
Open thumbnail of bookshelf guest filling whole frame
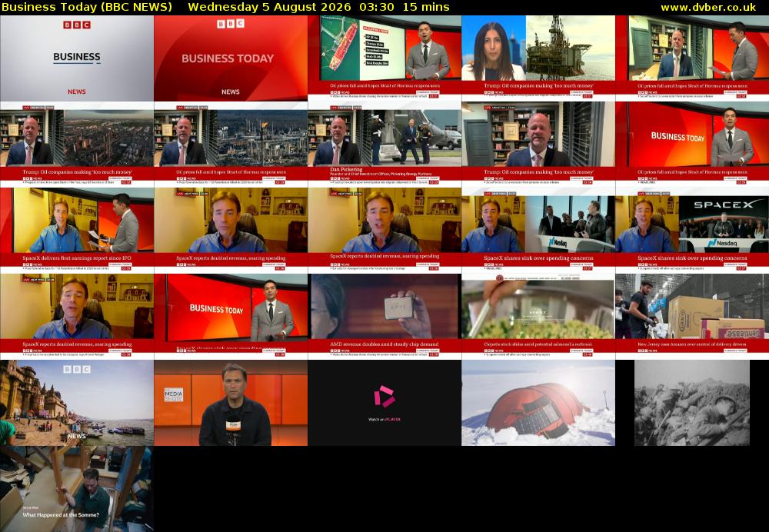pos(538,145)
